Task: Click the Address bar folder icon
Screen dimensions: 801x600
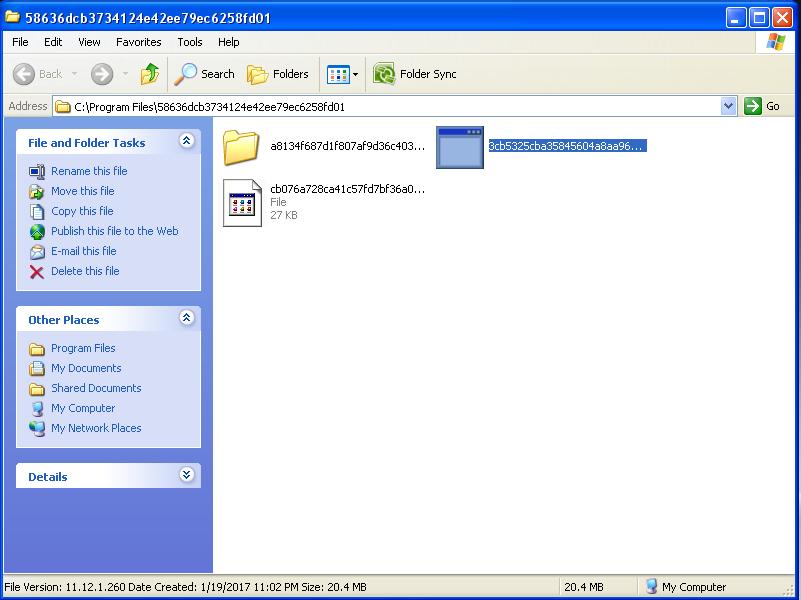Action: (x=63, y=107)
